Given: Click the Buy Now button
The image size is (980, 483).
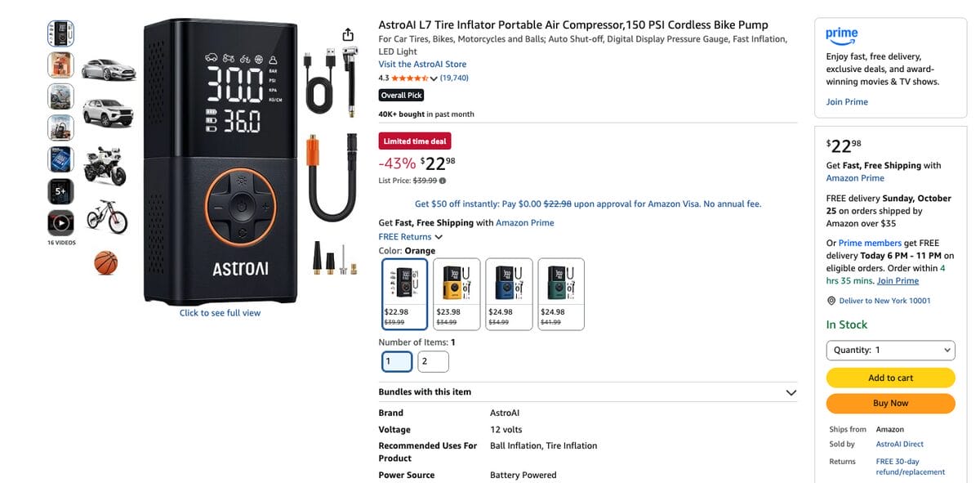Looking at the screenshot, I should [890, 403].
